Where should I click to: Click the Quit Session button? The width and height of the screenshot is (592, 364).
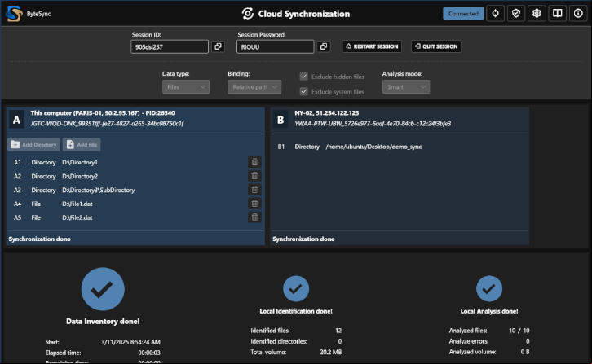(x=436, y=46)
